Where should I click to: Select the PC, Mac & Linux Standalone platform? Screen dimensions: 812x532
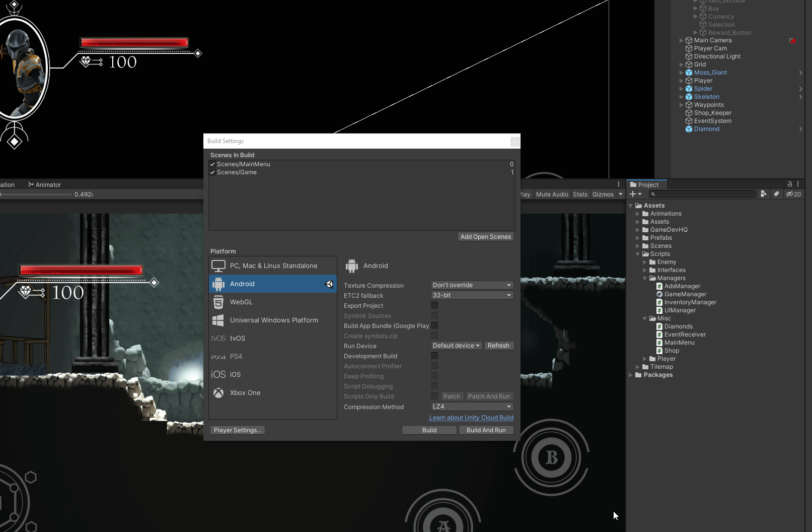tap(273, 265)
